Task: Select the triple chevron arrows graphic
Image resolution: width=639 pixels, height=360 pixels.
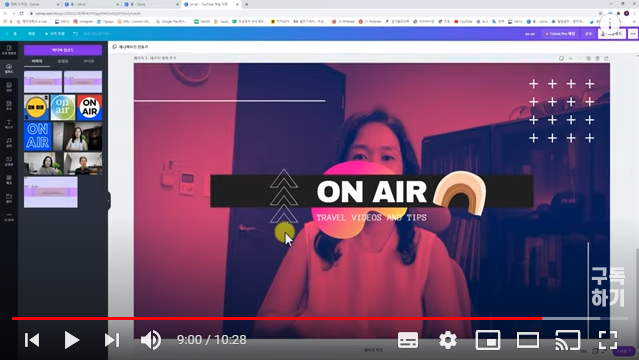Action: [x=284, y=196]
